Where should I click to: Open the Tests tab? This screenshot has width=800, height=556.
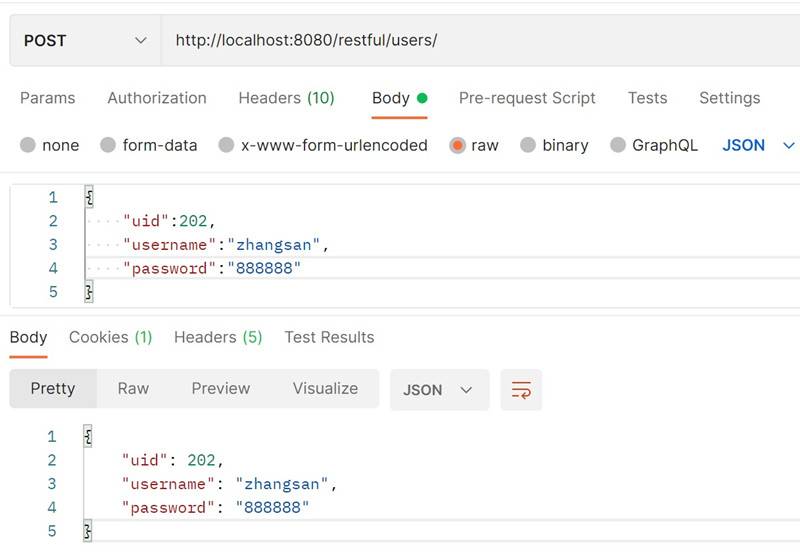(647, 98)
